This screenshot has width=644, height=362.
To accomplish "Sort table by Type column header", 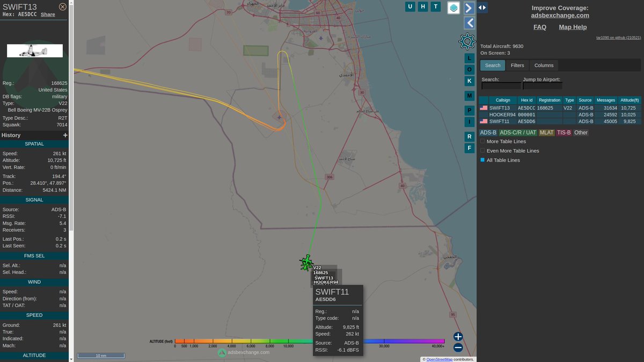I will [569, 100].
